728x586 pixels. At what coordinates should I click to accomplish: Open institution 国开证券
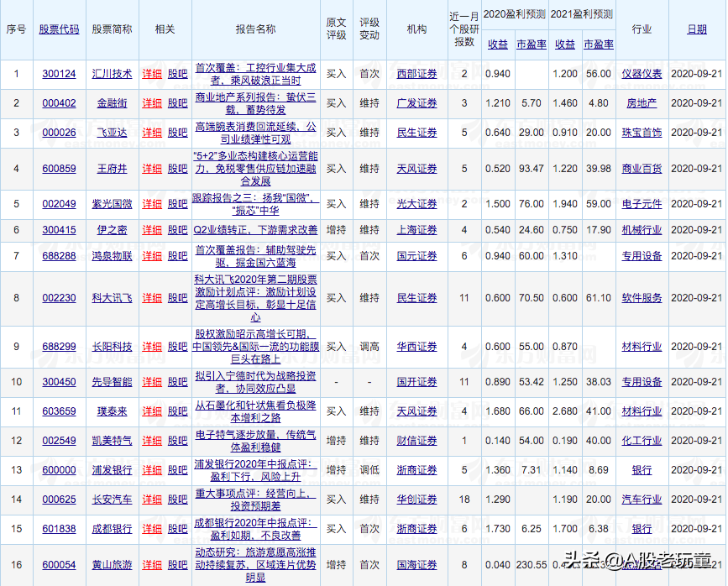[x=416, y=382]
